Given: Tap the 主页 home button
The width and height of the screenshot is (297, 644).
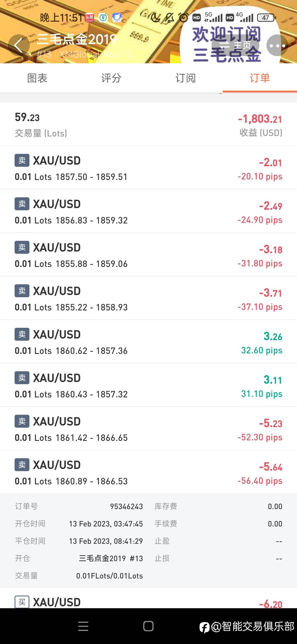Looking at the screenshot, I should [235, 45].
